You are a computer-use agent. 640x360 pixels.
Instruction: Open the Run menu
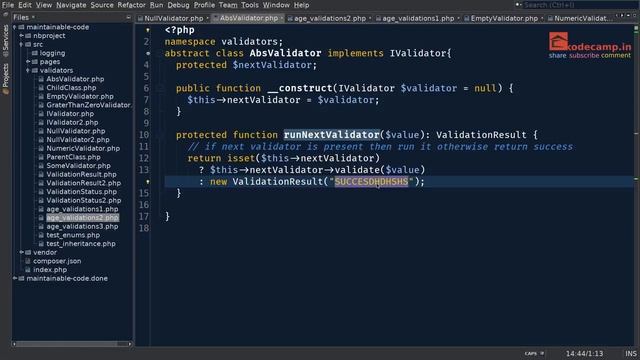156,5
